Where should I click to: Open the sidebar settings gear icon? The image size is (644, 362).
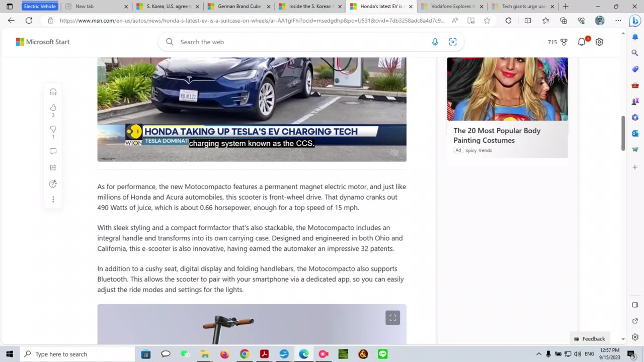point(635,337)
